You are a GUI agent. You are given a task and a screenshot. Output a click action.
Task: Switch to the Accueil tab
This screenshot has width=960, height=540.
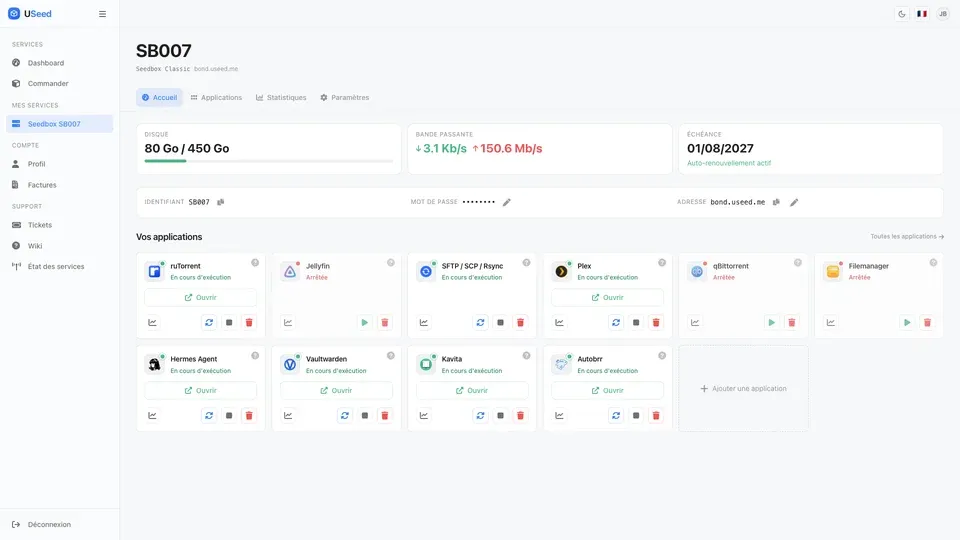[x=159, y=97]
